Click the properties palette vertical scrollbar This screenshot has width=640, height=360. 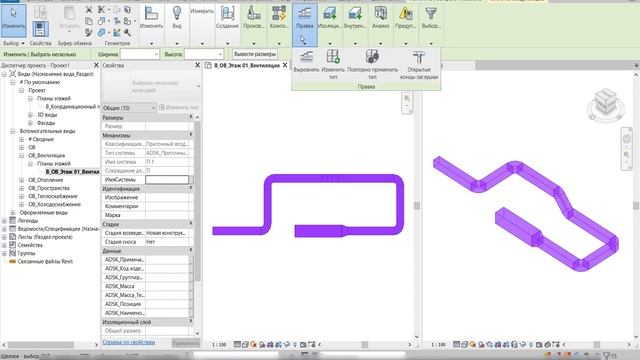[198, 201]
